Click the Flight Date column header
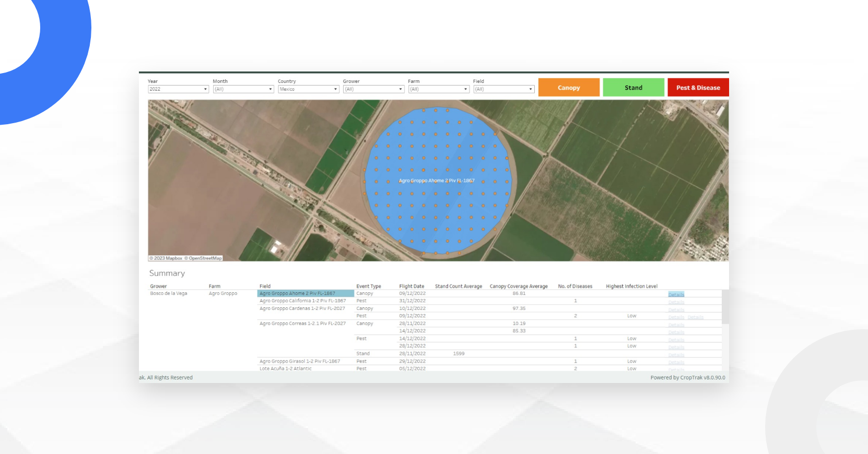The height and width of the screenshot is (454, 868). [412, 286]
